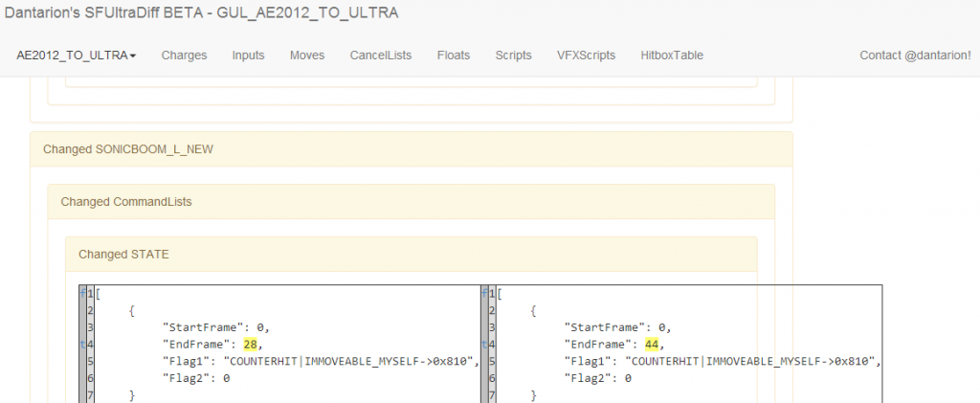Open the Scripts section
The height and width of the screenshot is (403, 980).
513,55
